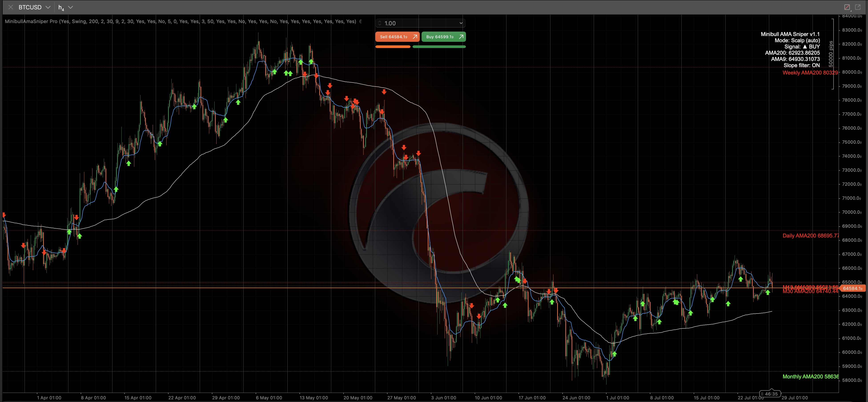The width and height of the screenshot is (868, 402).
Task: Click the 1 Apr 01:00 time axis label
Action: [49, 398]
